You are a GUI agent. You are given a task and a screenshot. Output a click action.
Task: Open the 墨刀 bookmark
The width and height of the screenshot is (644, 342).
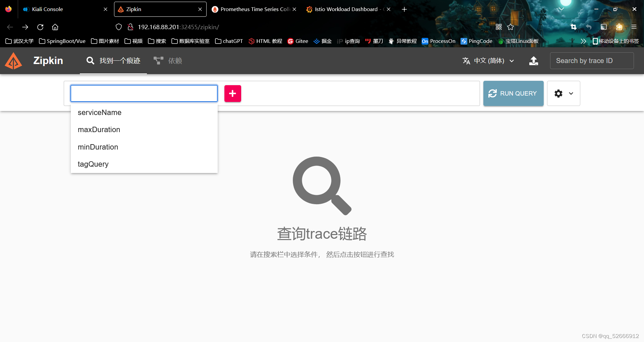(374, 41)
